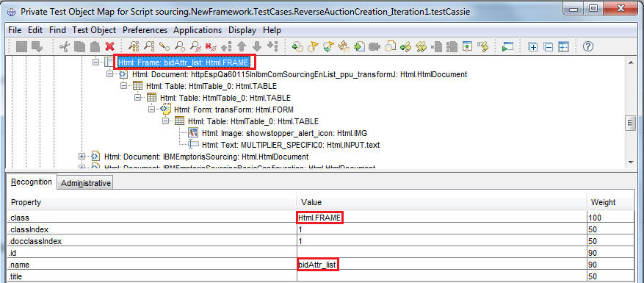
Task: Click the green plus on circle toolbar icon
Action: [x=297, y=47]
